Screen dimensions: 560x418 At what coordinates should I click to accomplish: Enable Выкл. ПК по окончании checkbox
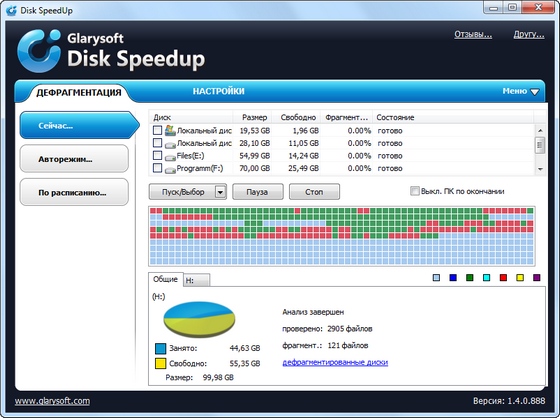click(x=414, y=191)
